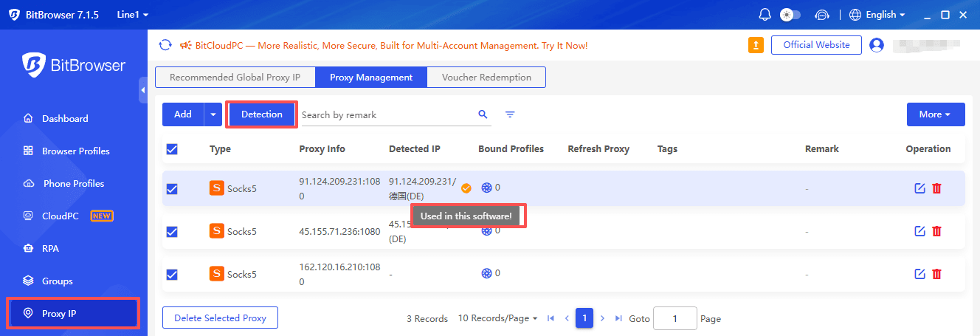Edit the 91.124.209.231 proxy

coord(919,188)
